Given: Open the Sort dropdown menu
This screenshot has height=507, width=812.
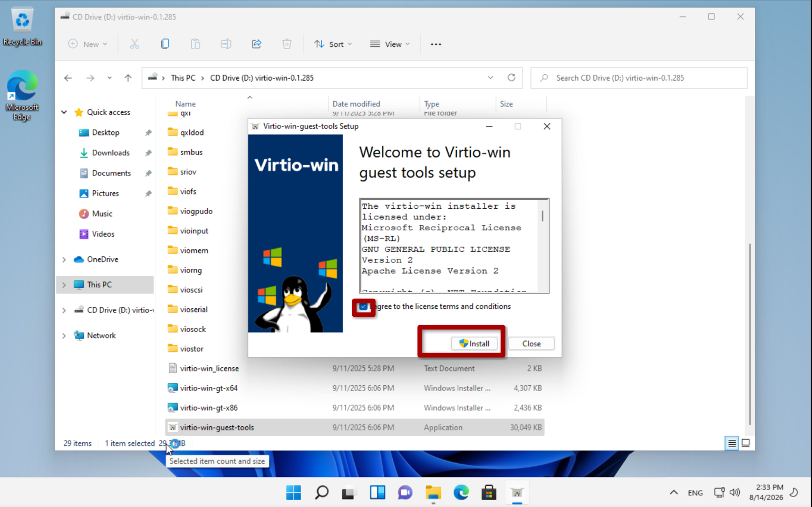Looking at the screenshot, I should 333,44.
